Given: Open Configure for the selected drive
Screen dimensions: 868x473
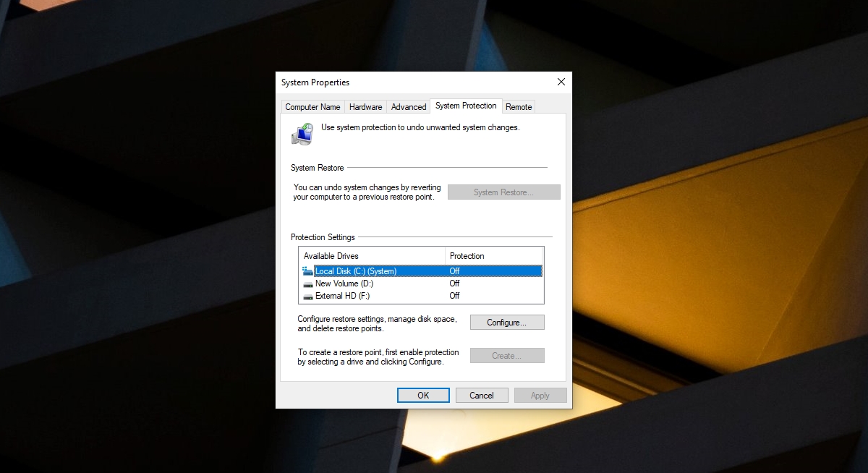Looking at the screenshot, I should pyautogui.click(x=507, y=322).
